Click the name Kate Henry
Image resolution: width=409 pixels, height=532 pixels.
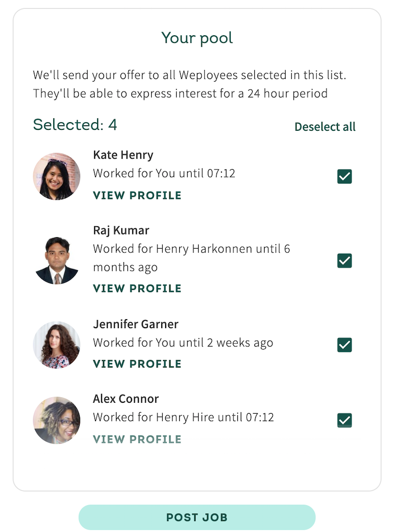(122, 155)
